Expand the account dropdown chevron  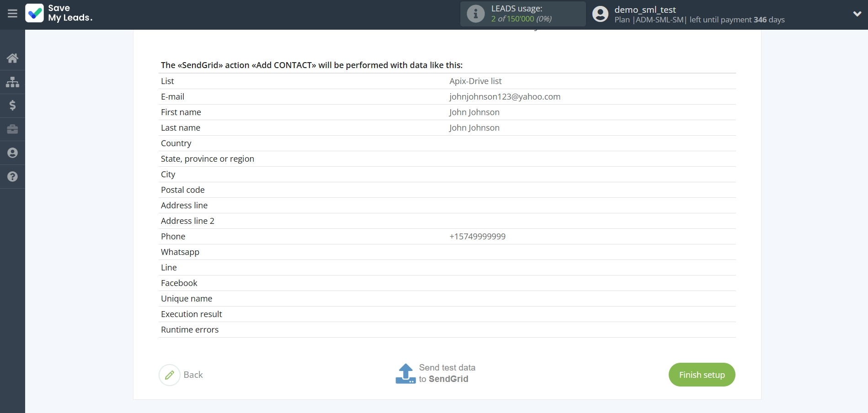pyautogui.click(x=857, y=14)
